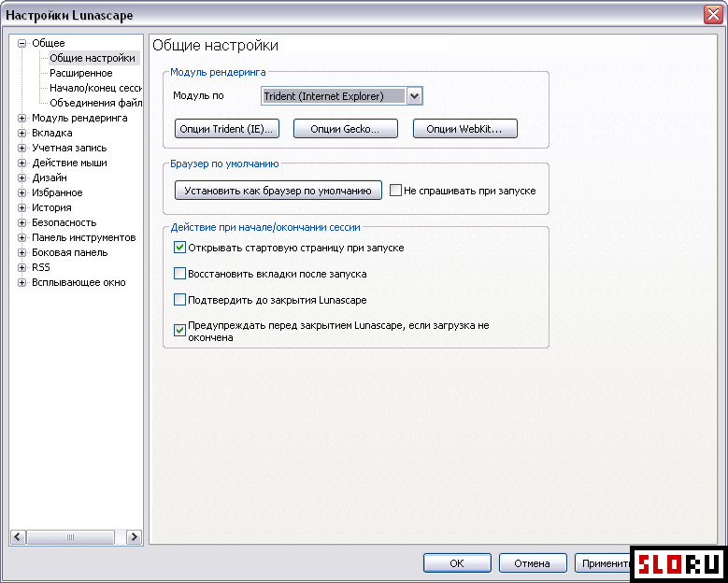Expand the Боковая панель tree node
The height and width of the screenshot is (583, 728).
[21, 252]
